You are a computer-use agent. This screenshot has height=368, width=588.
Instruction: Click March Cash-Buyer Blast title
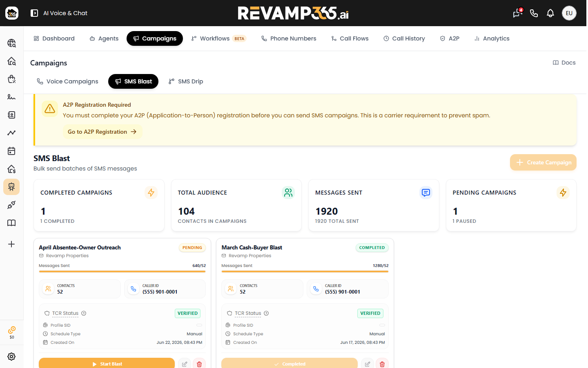pyautogui.click(x=252, y=247)
